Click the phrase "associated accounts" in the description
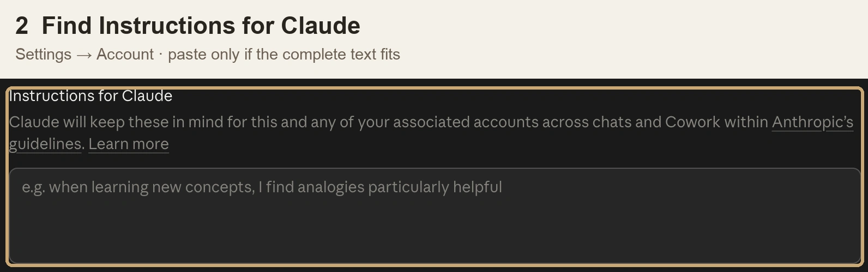The image size is (868, 272). [466, 122]
